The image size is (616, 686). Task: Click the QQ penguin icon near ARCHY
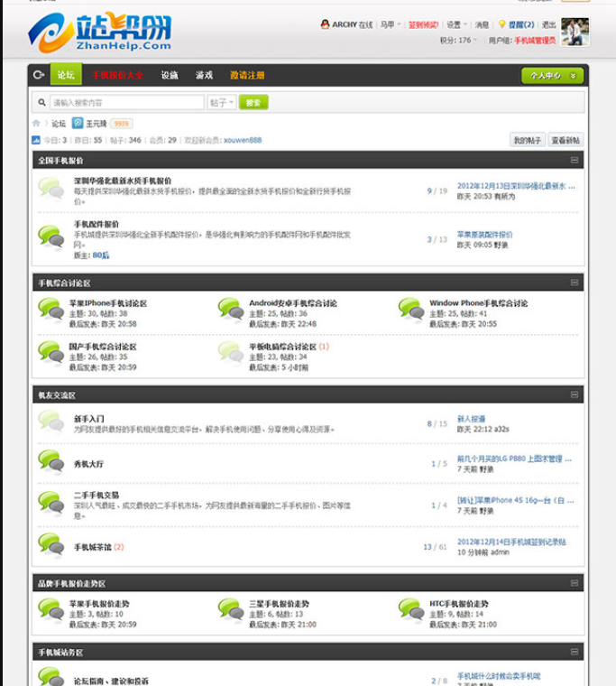pyautogui.click(x=325, y=24)
